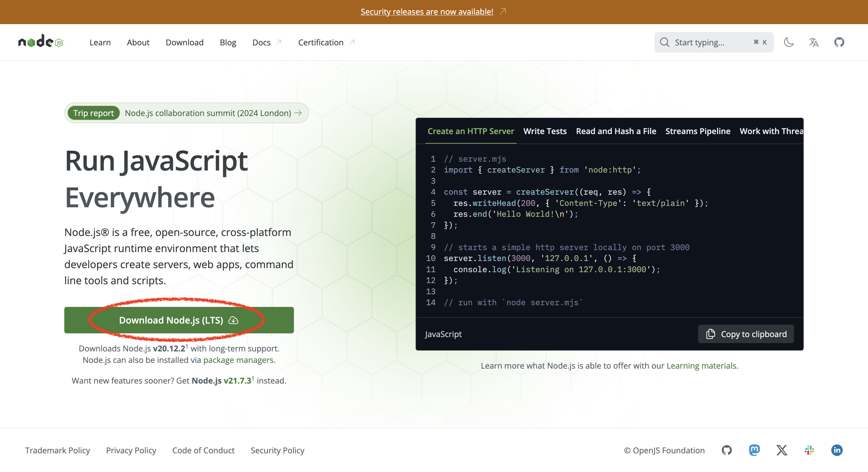The width and height of the screenshot is (868, 472).
Task: Open Code of Conduct footer link
Action: tap(203, 450)
